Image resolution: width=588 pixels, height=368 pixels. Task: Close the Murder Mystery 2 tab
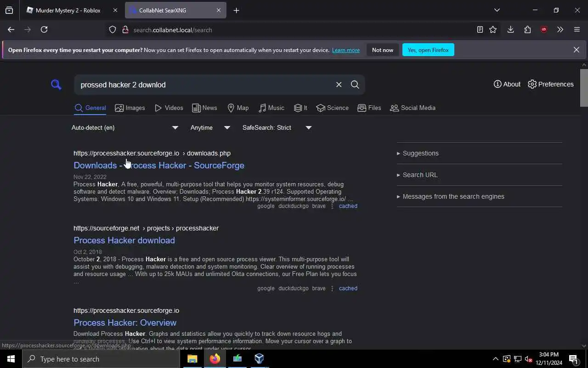pos(115,10)
